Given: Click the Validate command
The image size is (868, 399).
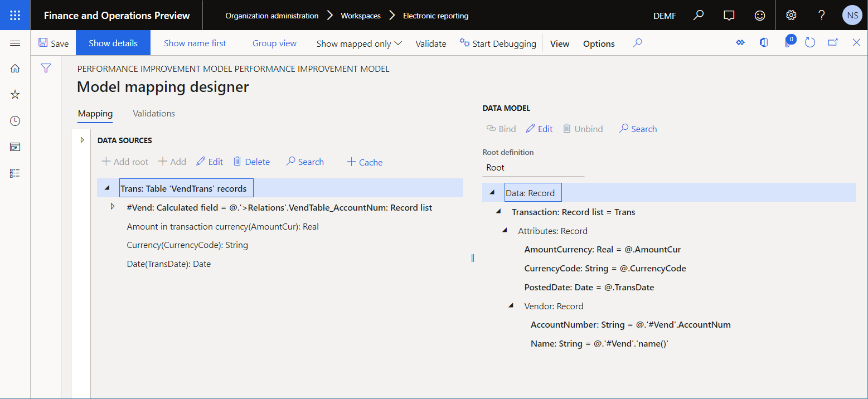Looking at the screenshot, I should [x=430, y=43].
